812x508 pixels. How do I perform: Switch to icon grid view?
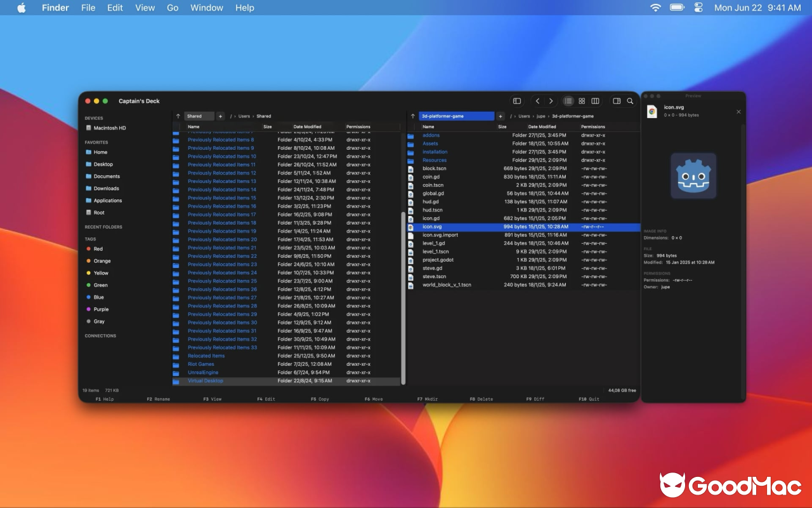pos(582,101)
